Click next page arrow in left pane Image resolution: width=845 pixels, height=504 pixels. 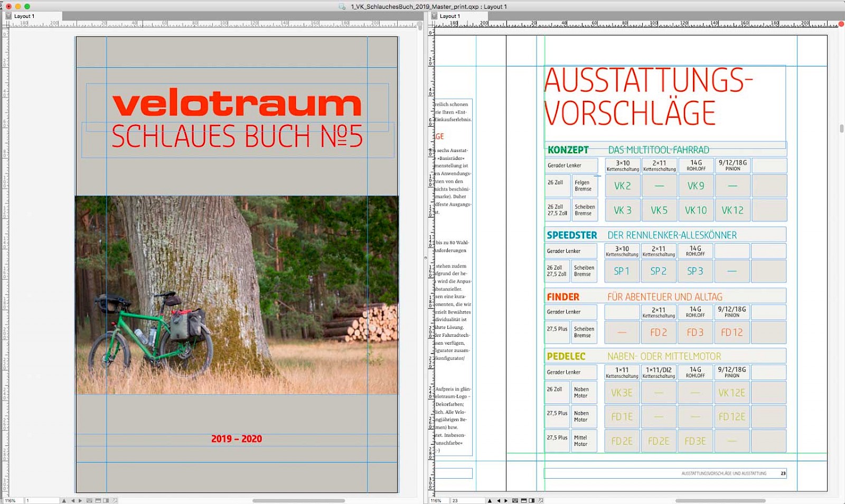pyautogui.click(x=80, y=500)
